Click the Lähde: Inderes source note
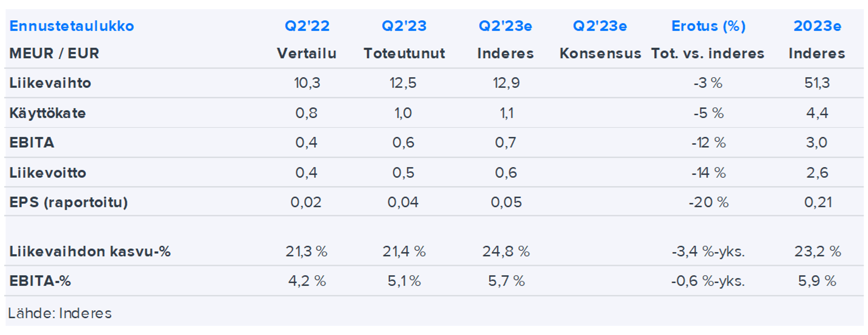Screen dimensions: 868x335 click(x=60, y=313)
